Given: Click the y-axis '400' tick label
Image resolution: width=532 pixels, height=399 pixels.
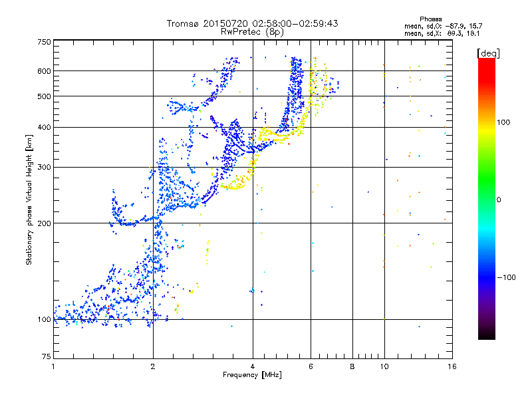Looking at the screenshot, I should click(44, 127).
